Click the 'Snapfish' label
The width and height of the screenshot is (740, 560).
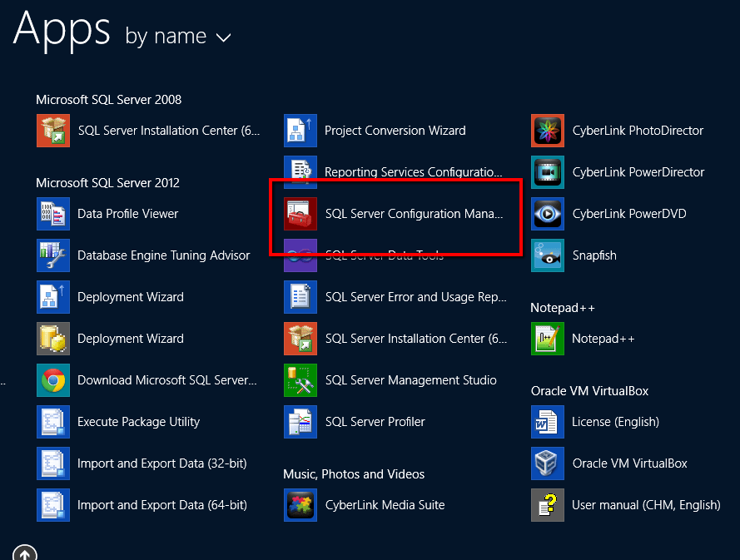594,255
